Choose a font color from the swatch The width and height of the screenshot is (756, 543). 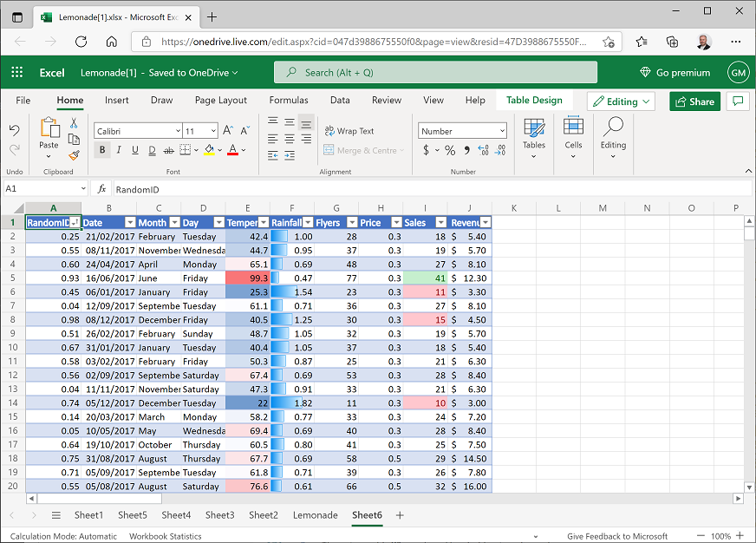231,150
